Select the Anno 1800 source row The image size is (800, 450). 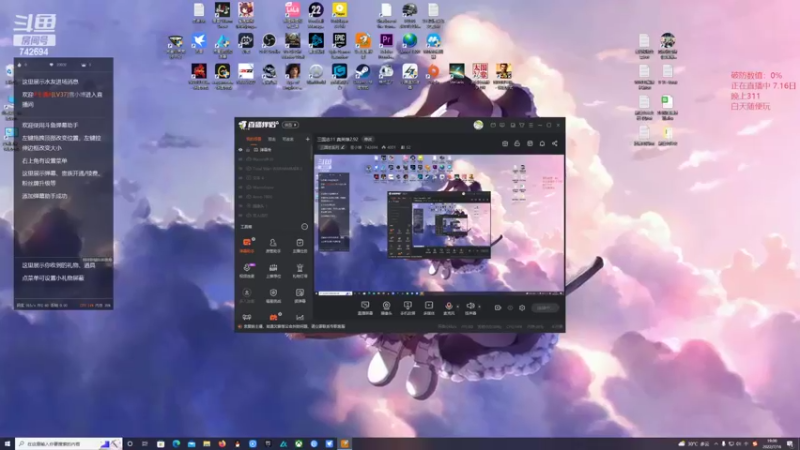[x=274, y=196]
